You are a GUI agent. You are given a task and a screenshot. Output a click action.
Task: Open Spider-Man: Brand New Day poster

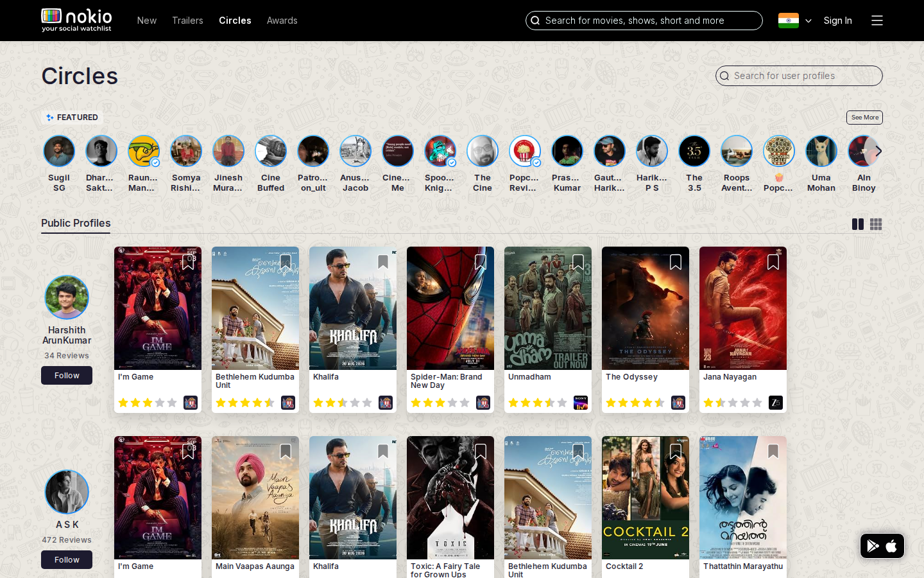pyautogui.click(x=450, y=308)
